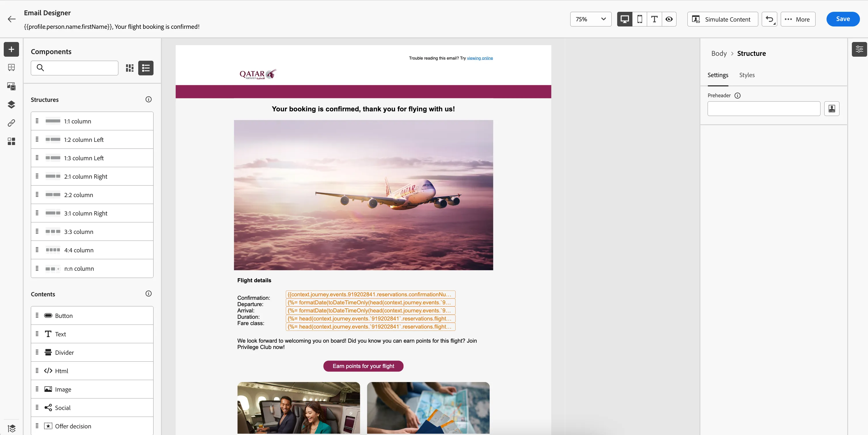Select the n:n column structure
This screenshot has width=868, height=435.
92,269
